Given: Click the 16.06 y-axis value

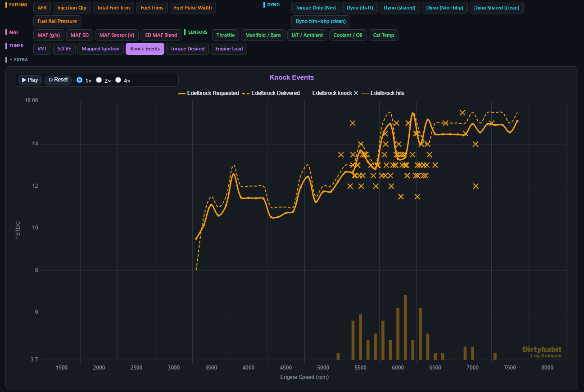Looking at the screenshot, I should [x=32, y=101].
